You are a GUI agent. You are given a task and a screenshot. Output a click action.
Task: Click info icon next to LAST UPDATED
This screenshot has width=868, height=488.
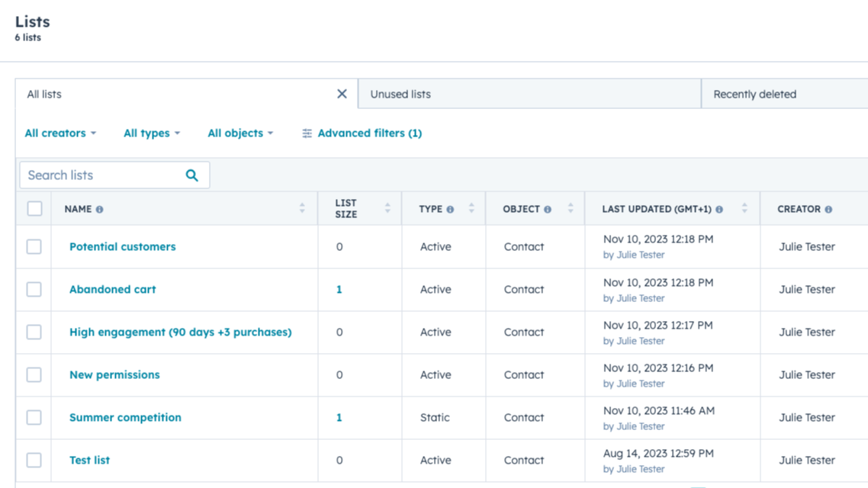point(719,210)
